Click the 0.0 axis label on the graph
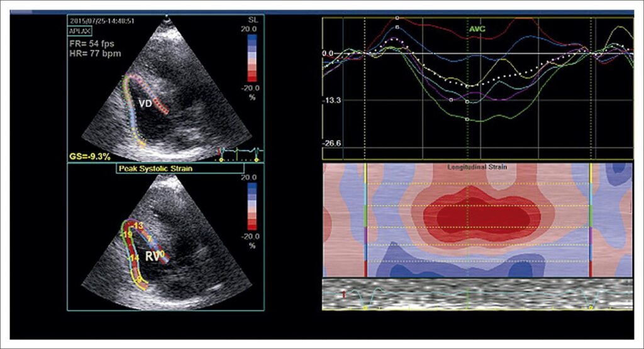644x349 pixels. pyautogui.click(x=327, y=53)
